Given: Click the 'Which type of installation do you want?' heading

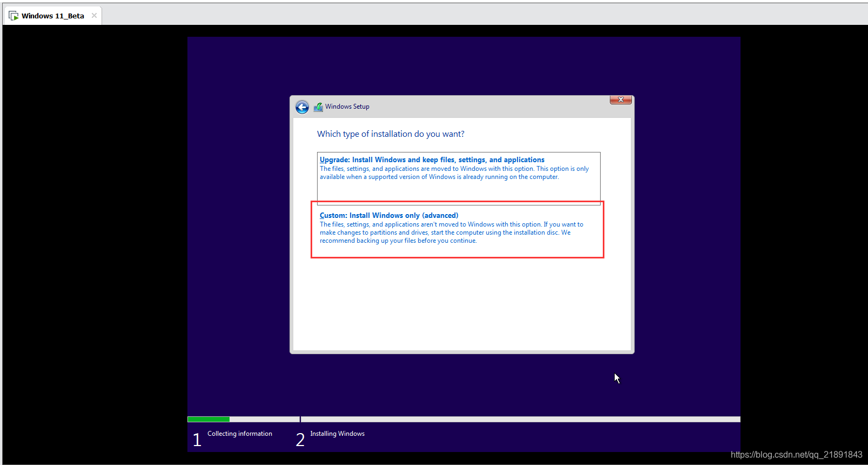Looking at the screenshot, I should click(x=391, y=134).
